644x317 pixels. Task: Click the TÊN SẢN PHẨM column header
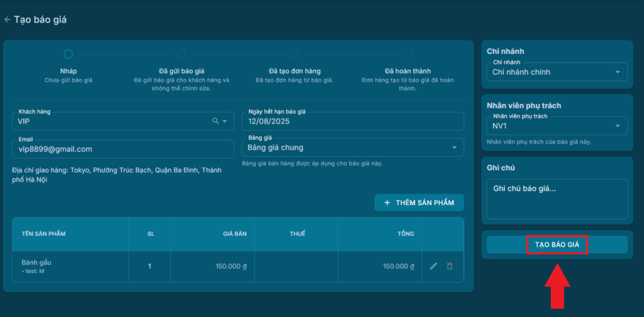click(x=43, y=234)
